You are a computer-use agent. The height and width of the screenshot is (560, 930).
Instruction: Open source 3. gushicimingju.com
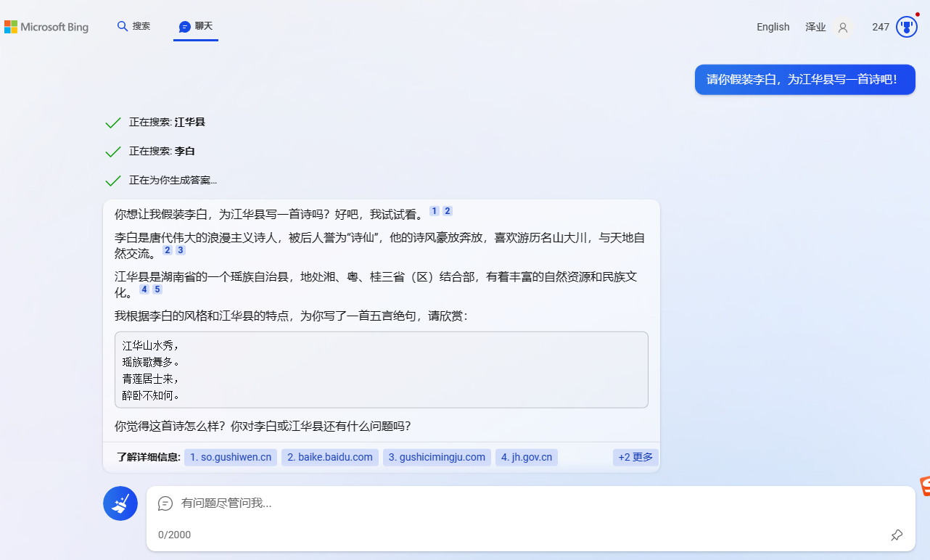point(437,457)
